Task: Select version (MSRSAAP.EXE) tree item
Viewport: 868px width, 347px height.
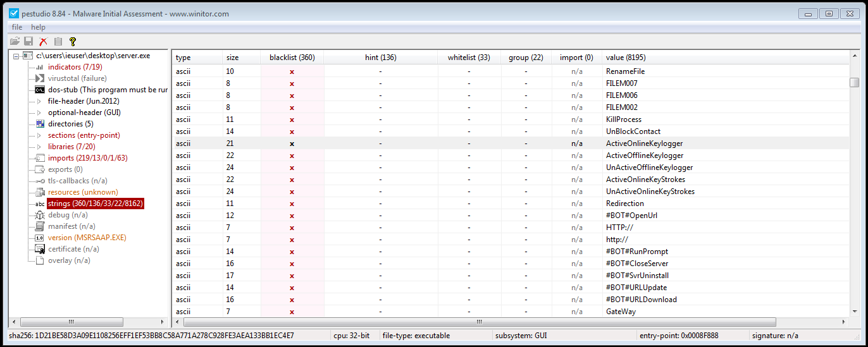Action: [x=87, y=238]
